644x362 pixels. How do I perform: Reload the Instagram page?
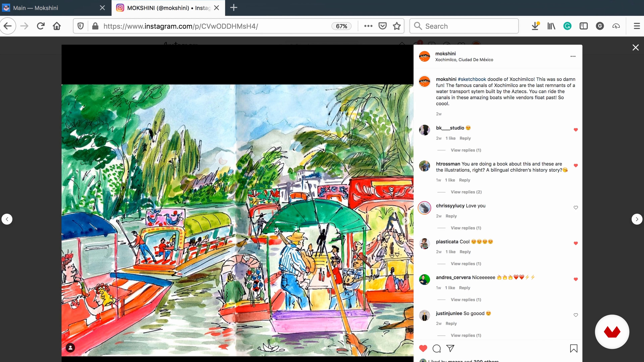pyautogui.click(x=40, y=26)
